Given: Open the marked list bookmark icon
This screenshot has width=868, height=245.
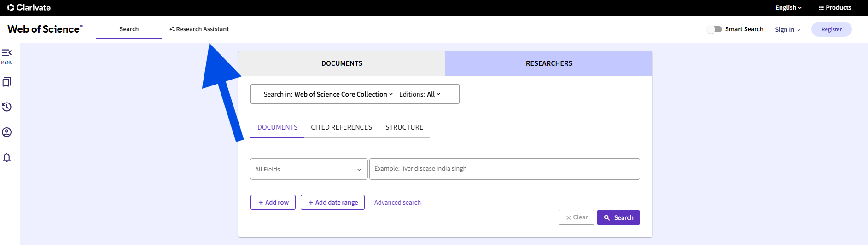Looking at the screenshot, I should (7, 82).
